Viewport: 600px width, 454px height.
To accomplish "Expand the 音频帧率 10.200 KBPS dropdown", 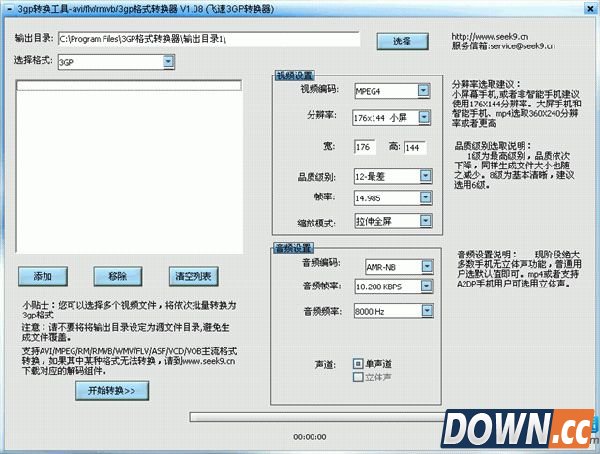I will pos(427,286).
